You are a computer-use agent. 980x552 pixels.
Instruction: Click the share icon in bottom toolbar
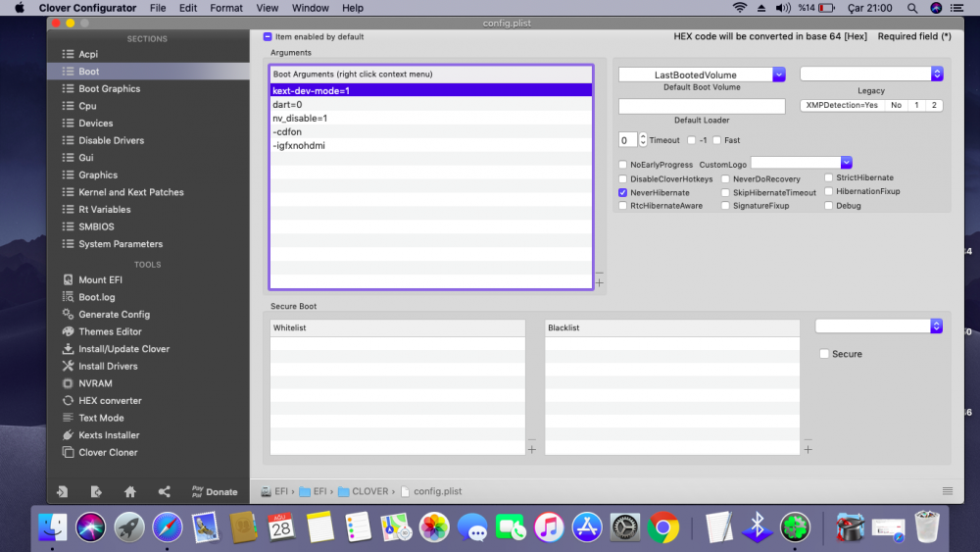click(164, 492)
